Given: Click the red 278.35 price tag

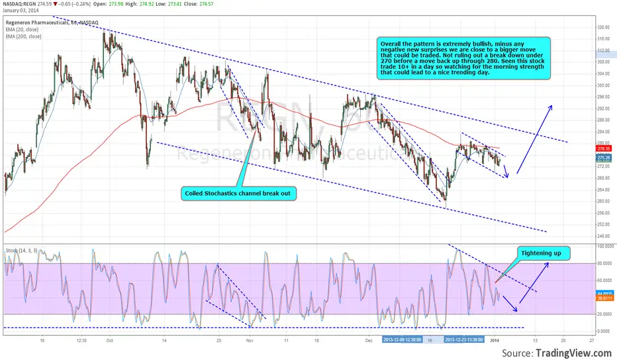Looking at the screenshot, I should (604, 149).
